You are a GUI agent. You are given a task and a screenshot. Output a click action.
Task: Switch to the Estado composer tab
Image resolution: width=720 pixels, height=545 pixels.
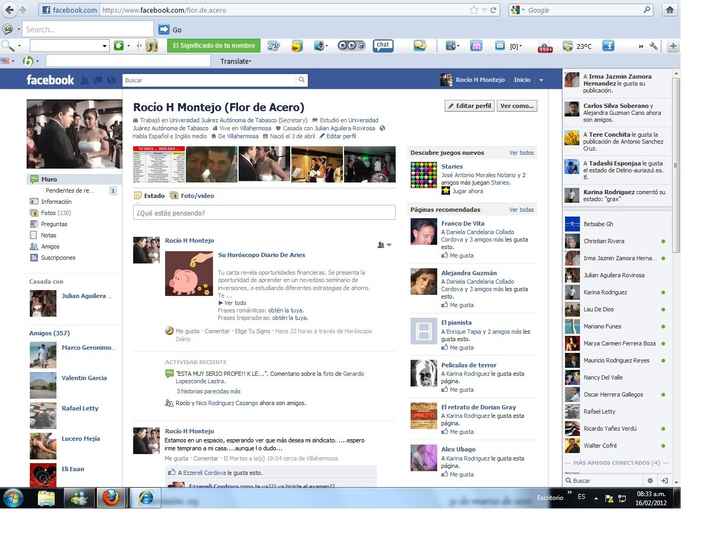[149, 196]
